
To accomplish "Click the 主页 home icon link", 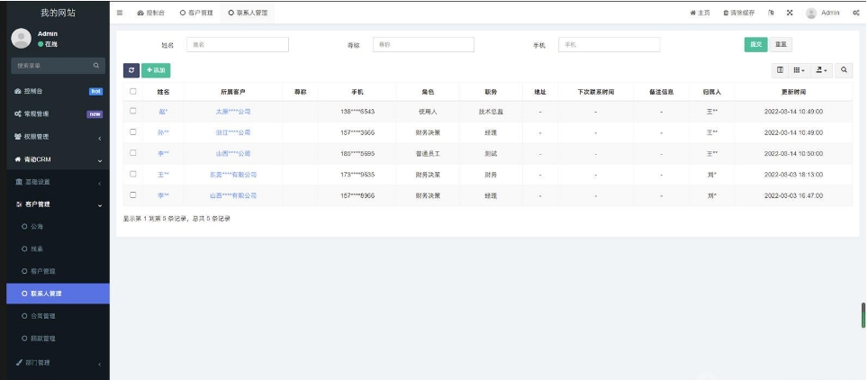I will [700, 13].
